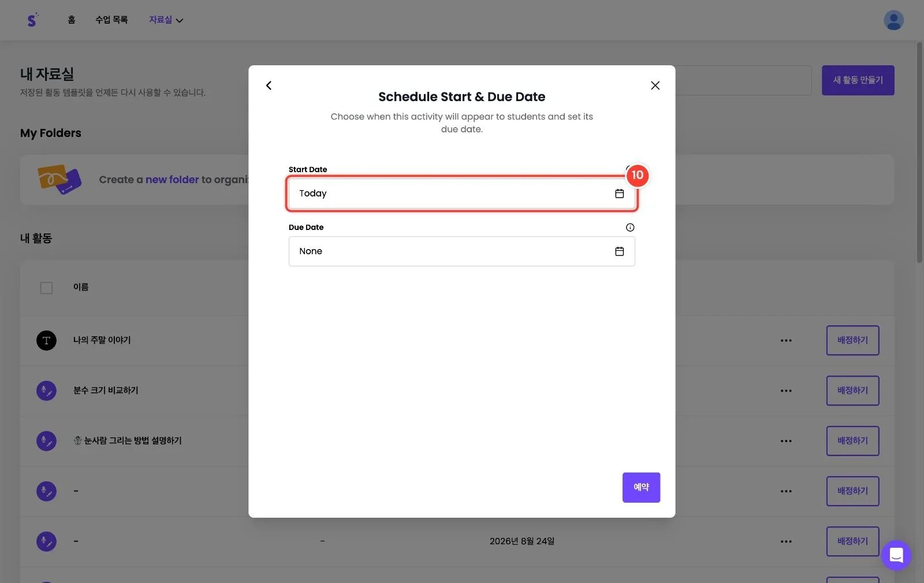924x583 pixels.
Task: Show info tooltip beside Due Date
Action: (630, 228)
